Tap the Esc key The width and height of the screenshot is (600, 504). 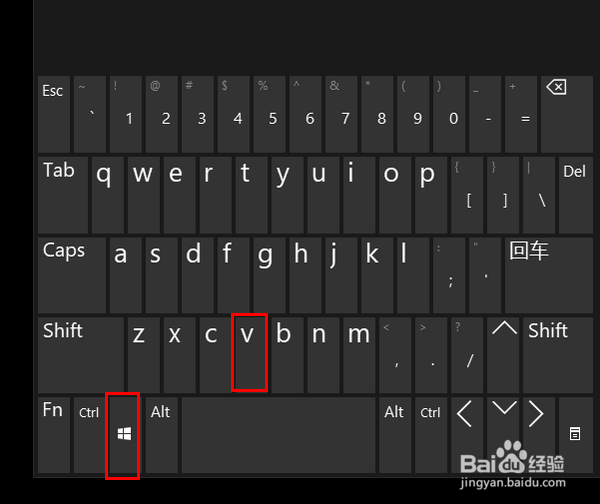pos(54,114)
